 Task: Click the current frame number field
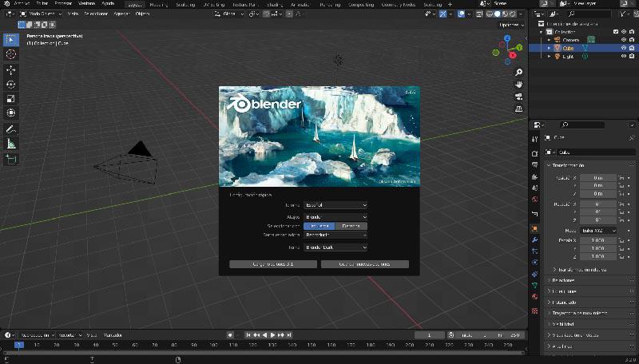[x=430, y=335]
